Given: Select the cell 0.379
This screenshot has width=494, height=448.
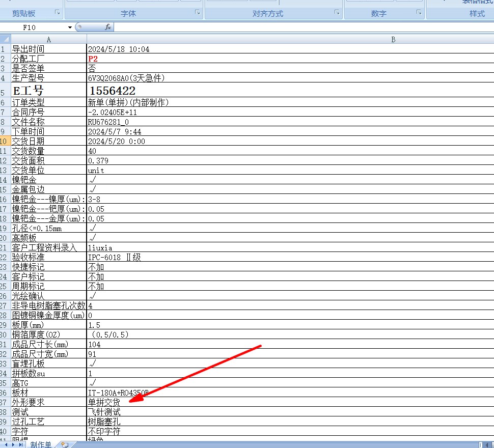Looking at the screenshot, I should tap(290, 160).
